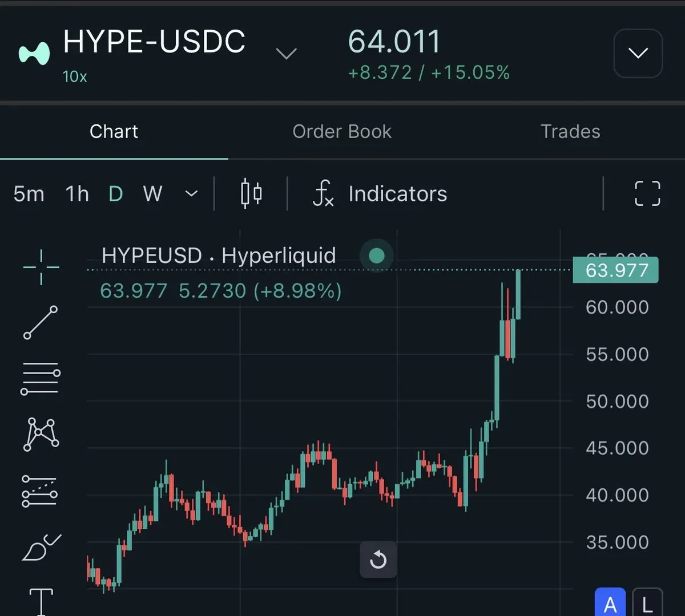Click the 40.000 price axis label
685x616 pixels.
[617, 495]
